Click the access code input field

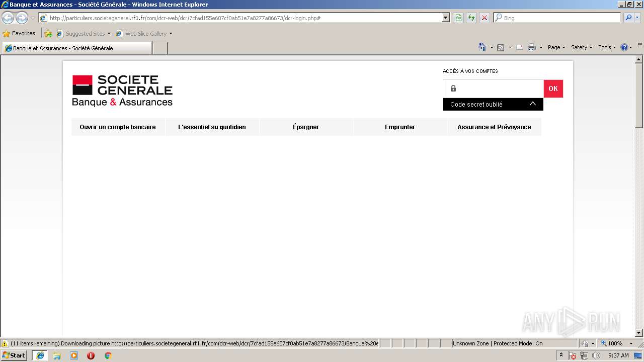click(x=493, y=88)
